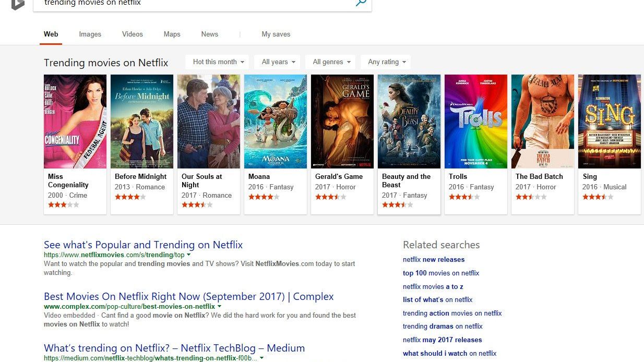Open the Complex Best Movies On Netflix result

pyautogui.click(x=188, y=296)
